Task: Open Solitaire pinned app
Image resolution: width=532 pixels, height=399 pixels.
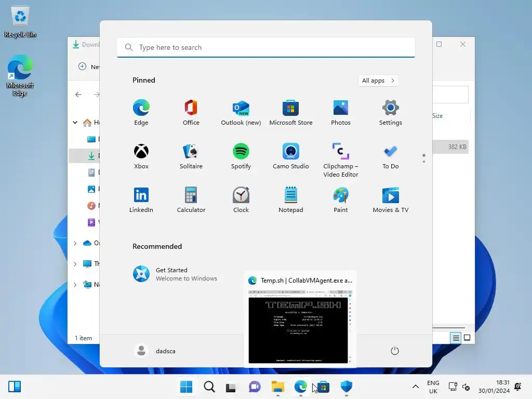Action: tap(191, 156)
